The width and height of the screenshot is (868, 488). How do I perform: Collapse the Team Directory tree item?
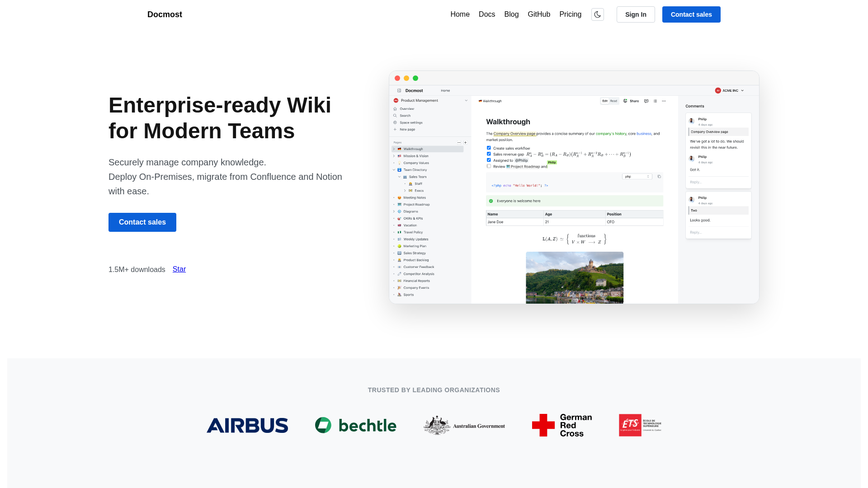[394, 169]
